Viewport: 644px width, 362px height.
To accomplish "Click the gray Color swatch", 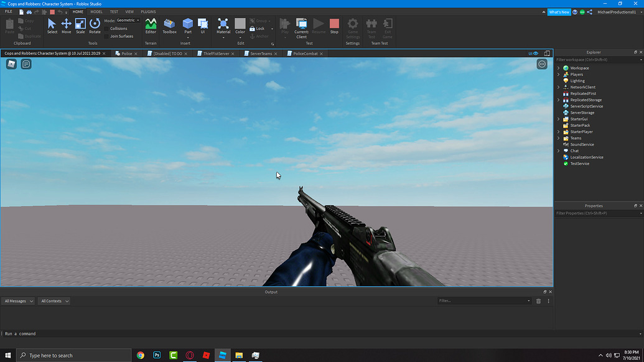I will click(x=240, y=24).
